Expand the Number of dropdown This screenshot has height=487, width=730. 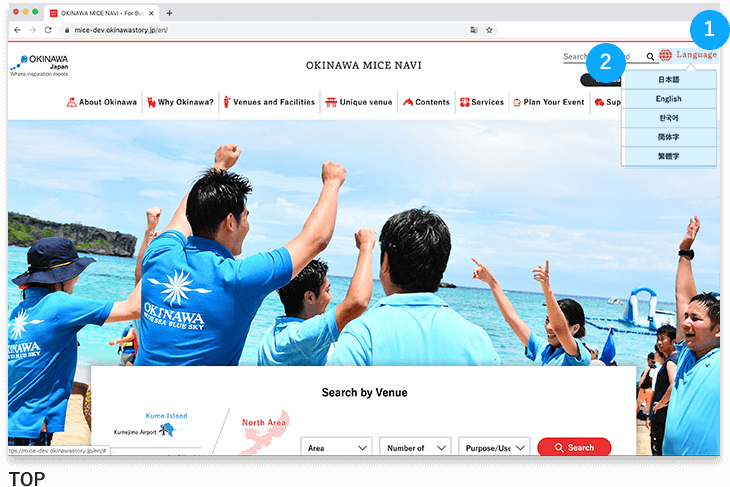(415, 448)
